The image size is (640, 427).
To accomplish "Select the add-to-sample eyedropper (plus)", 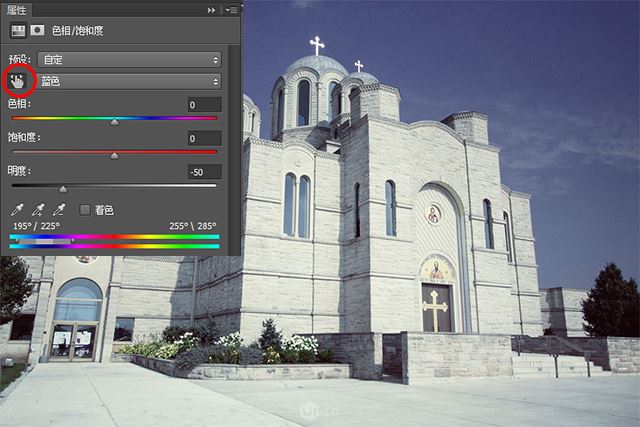I will (x=38, y=210).
